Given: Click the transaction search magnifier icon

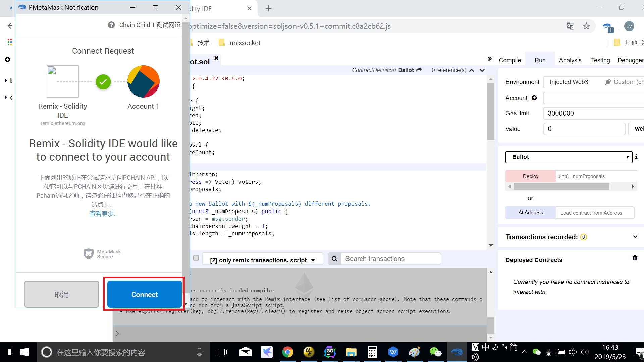Looking at the screenshot, I should [x=334, y=259].
